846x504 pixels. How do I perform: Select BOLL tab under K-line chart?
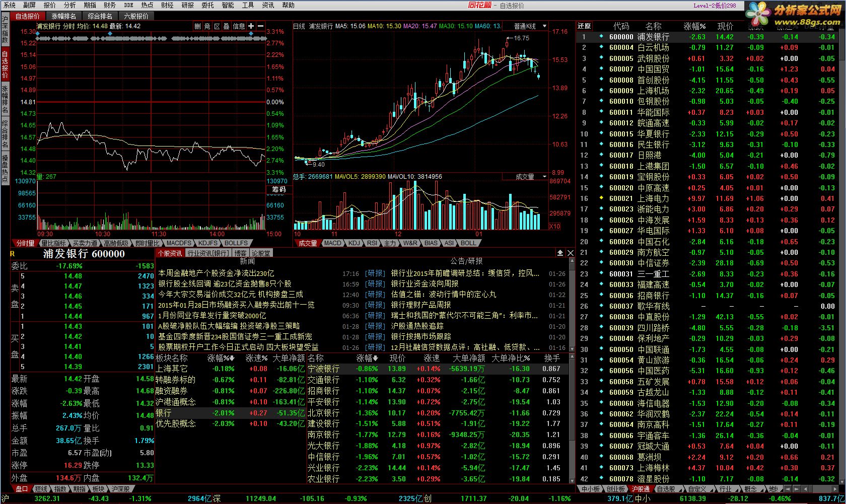[468, 243]
